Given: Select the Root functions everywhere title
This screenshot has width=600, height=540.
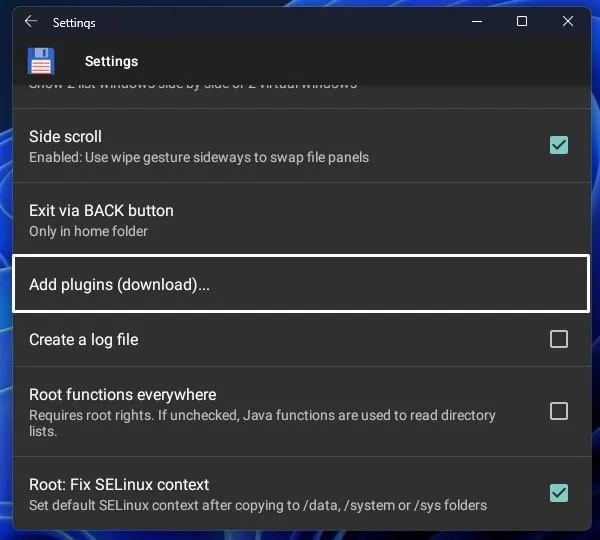Looking at the screenshot, I should pos(122,395).
